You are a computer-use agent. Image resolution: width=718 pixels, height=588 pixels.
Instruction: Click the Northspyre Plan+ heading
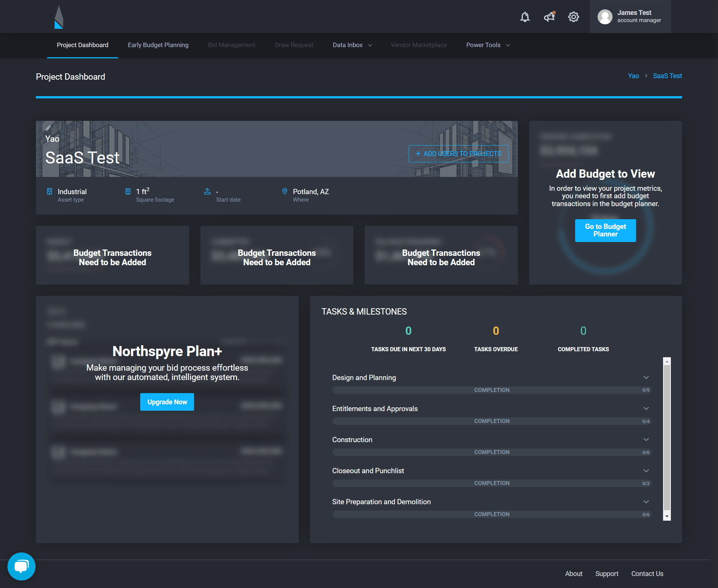pos(167,351)
